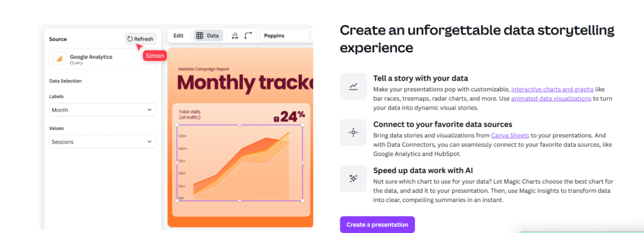This screenshot has width=644, height=233.
Task: Select the Google Analytics orange bar icon
Action: point(60,59)
